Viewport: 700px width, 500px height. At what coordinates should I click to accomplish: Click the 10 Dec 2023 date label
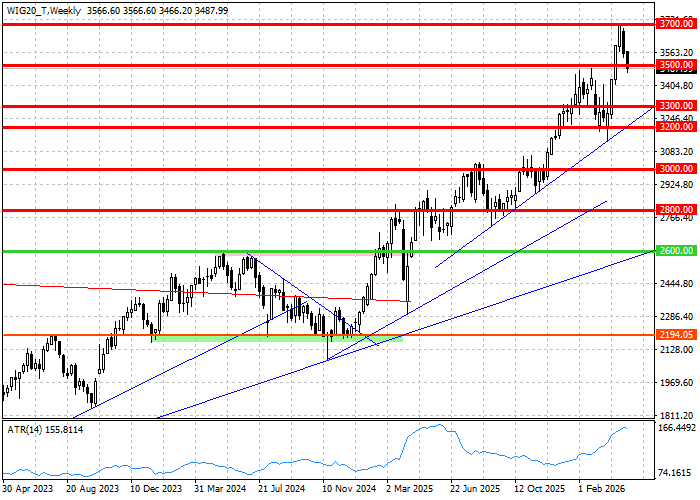tap(155, 491)
